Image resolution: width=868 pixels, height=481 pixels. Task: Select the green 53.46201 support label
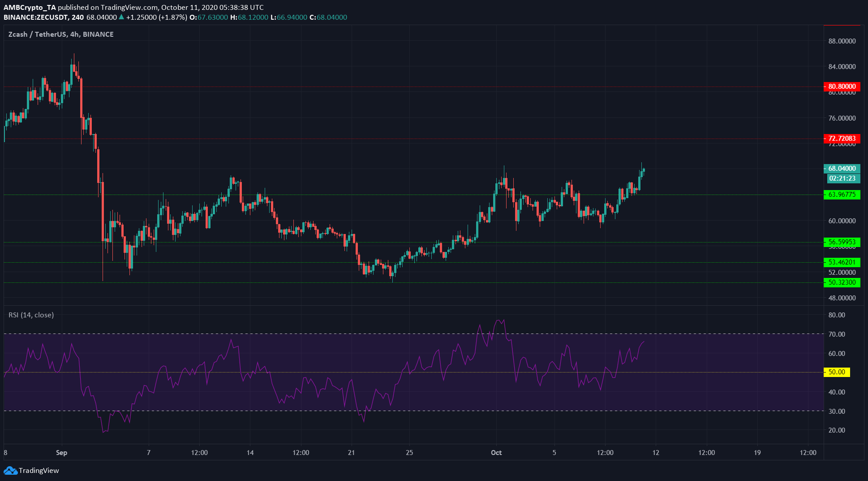point(842,262)
